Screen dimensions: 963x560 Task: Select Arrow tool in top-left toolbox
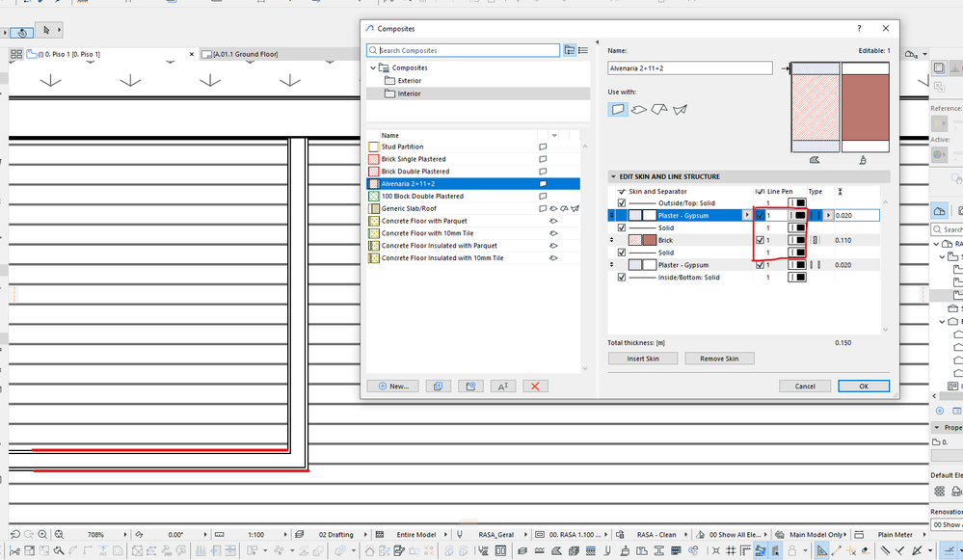click(x=46, y=30)
